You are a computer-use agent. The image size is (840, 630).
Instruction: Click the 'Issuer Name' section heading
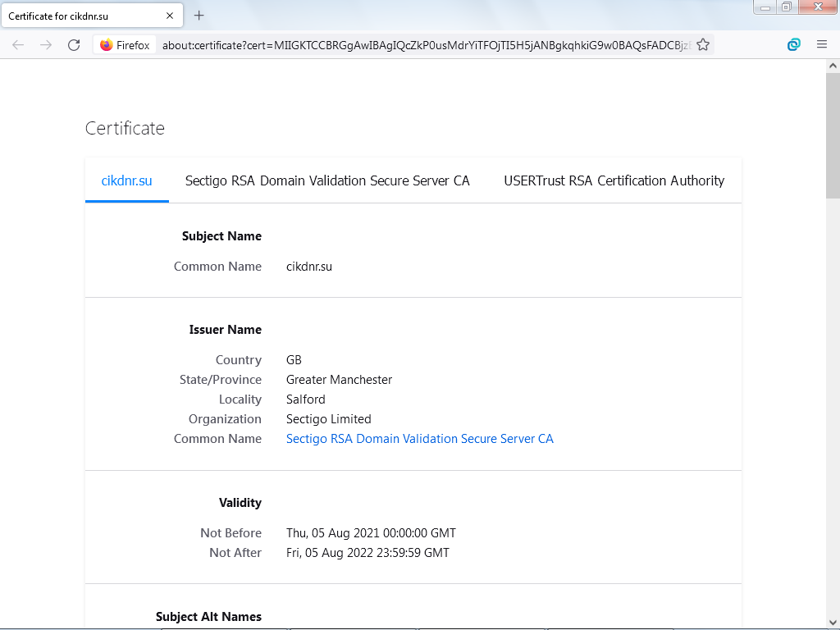click(x=225, y=330)
